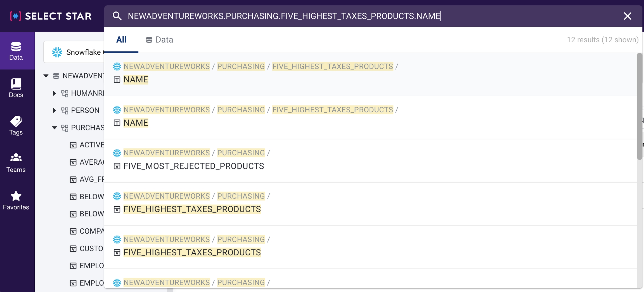Switch to the Data results tab

(159, 40)
